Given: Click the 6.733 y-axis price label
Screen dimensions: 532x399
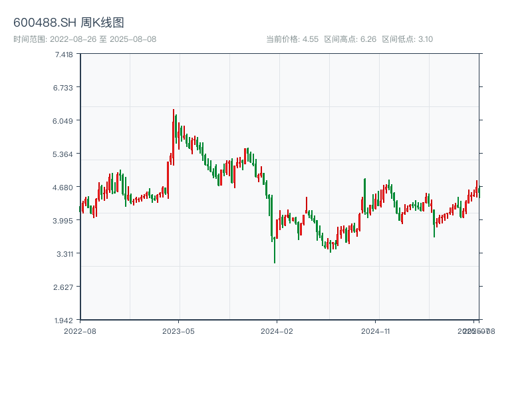Looking at the screenshot, I should [x=63, y=87].
